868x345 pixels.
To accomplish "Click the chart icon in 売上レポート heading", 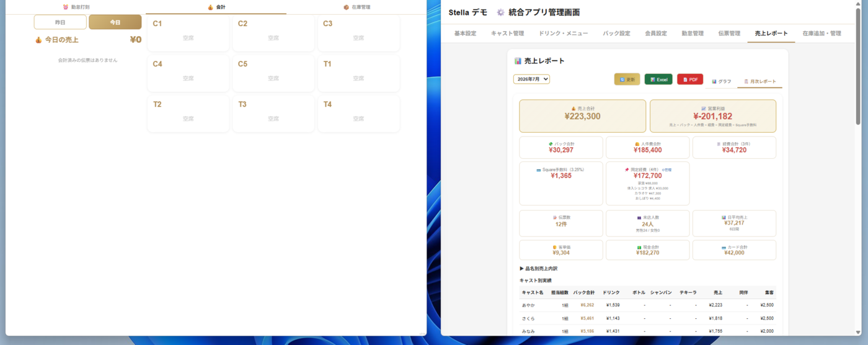I will click(518, 61).
